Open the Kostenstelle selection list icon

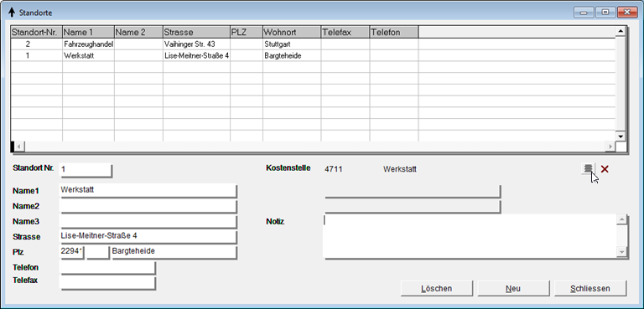click(588, 168)
